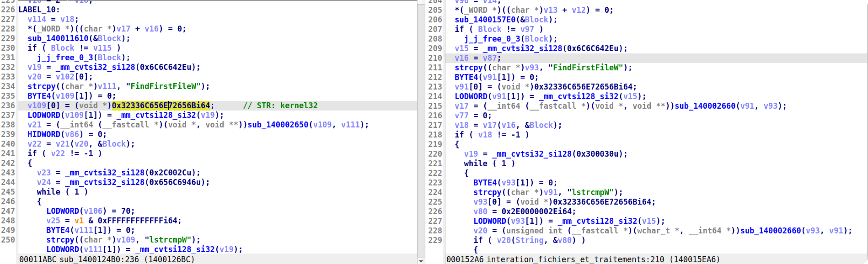868x264 pixels.
Task: Select "FindFirstFileW" string in left pane
Action: coord(163,86)
